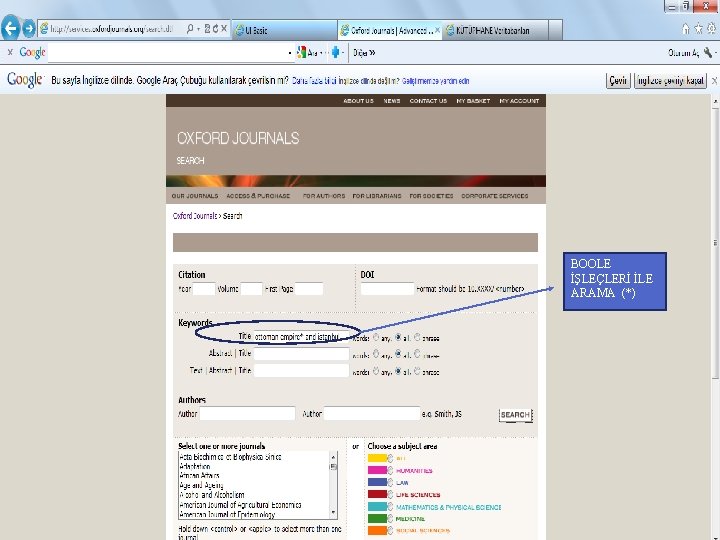Click the Citation Volume input field
Screen dimensions: 720x540
[x=251, y=289]
